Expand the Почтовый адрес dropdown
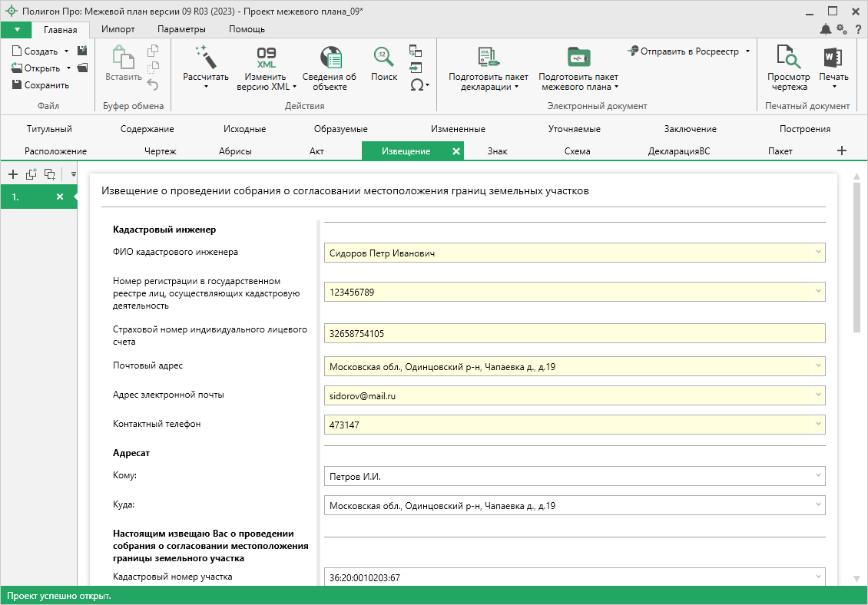The width and height of the screenshot is (868, 605). coord(817,366)
